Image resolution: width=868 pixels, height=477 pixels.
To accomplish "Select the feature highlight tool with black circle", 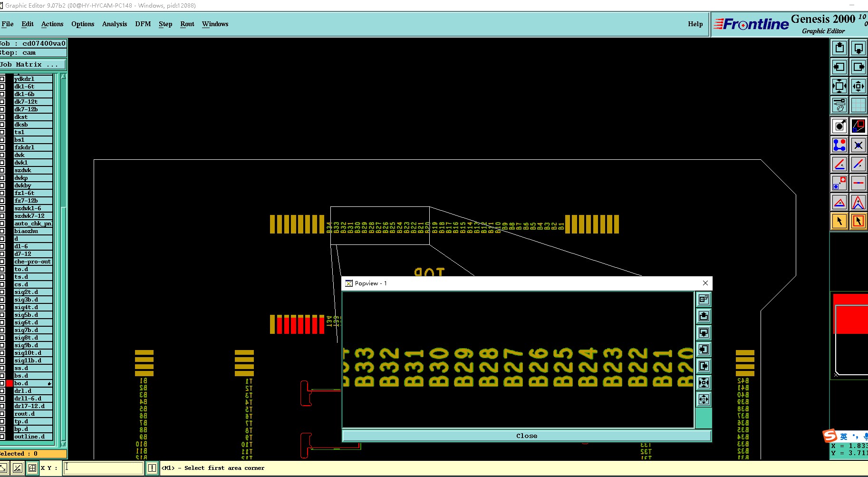I will point(839,126).
